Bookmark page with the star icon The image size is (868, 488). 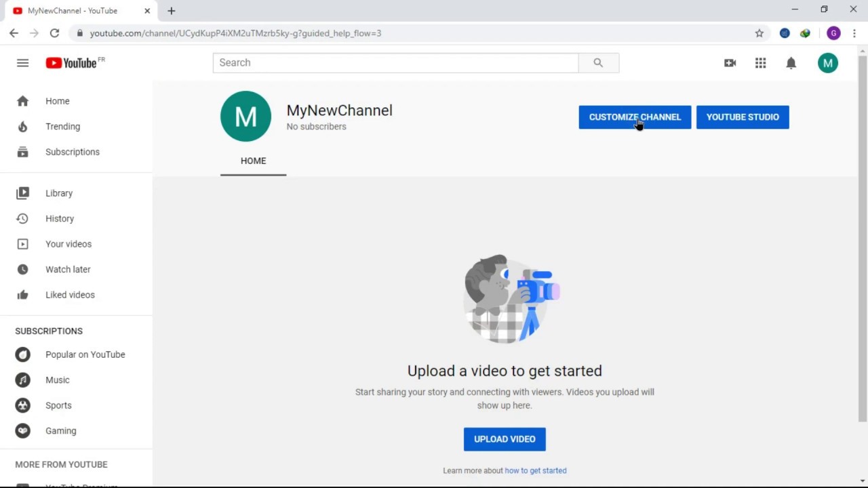point(759,33)
